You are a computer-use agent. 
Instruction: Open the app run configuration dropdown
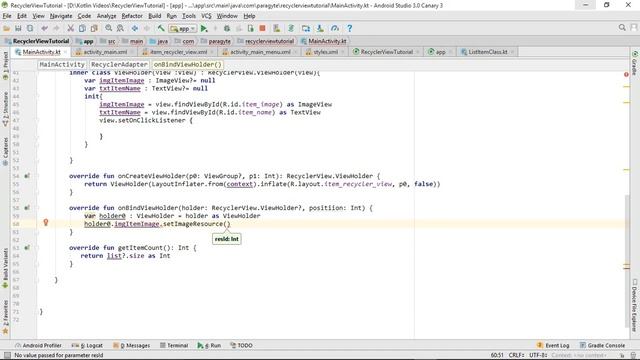pyautogui.click(x=183, y=29)
